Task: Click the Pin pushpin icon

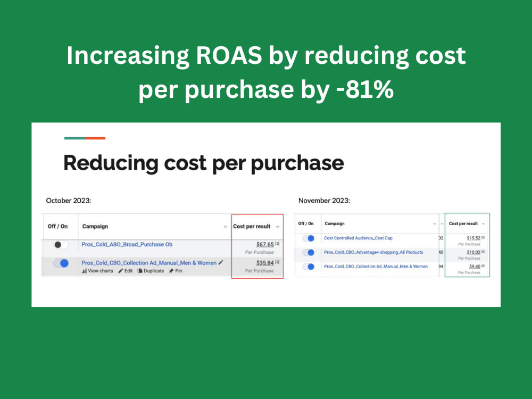Action: coord(171,271)
